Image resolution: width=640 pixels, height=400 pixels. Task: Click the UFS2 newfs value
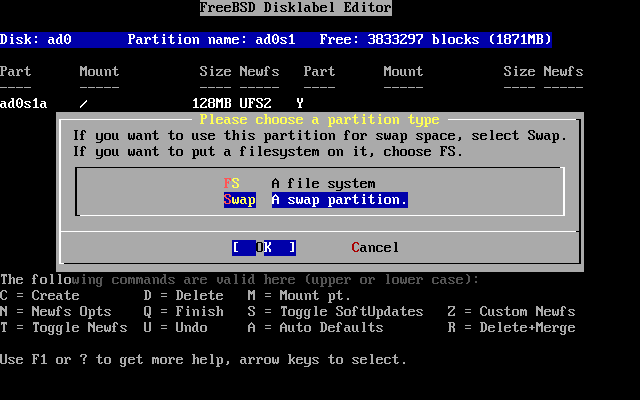(256, 104)
